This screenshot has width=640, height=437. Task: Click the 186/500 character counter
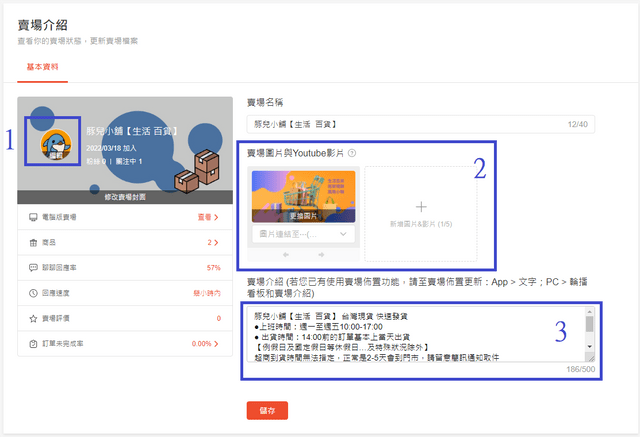pyautogui.click(x=580, y=369)
